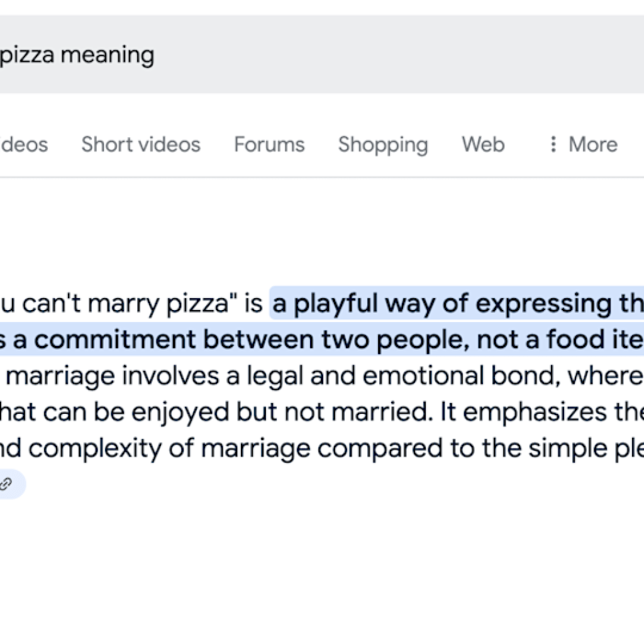The height and width of the screenshot is (644, 644).
Task: Select the Shopping search filter
Action: (x=382, y=145)
